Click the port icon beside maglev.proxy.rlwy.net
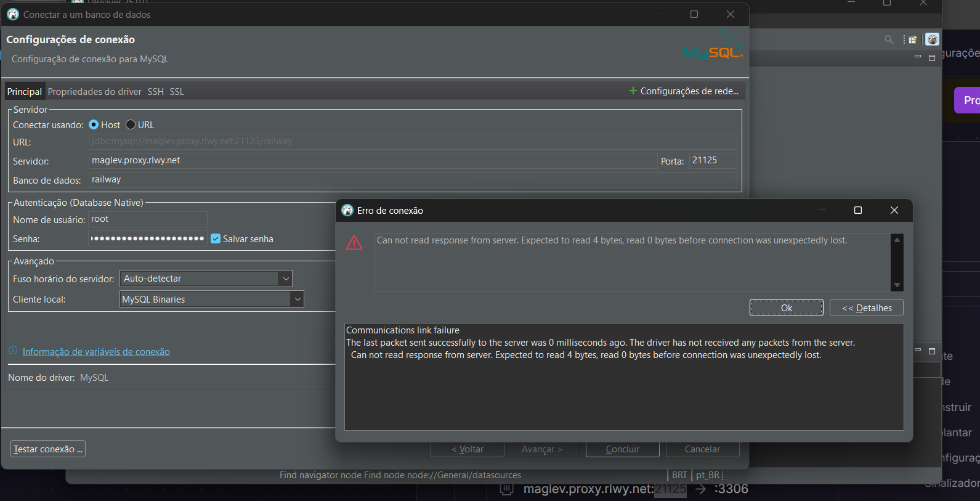The image size is (980, 501). pos(506,489)
